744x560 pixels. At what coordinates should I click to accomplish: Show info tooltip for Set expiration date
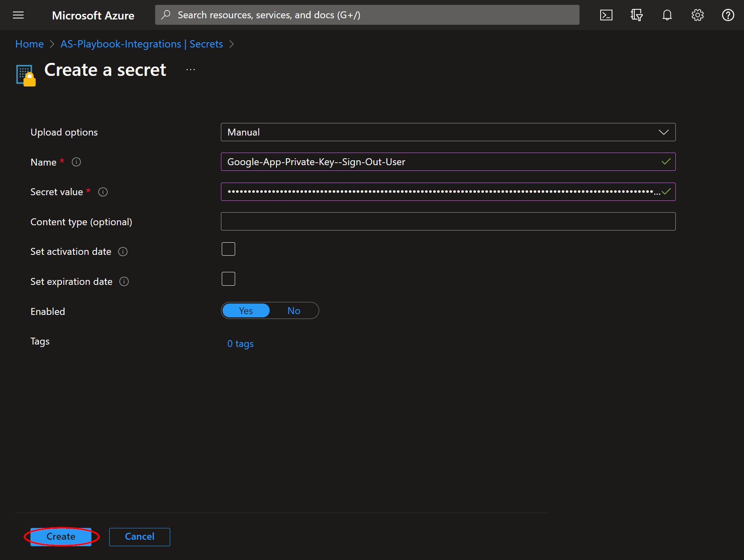point(124,282)
